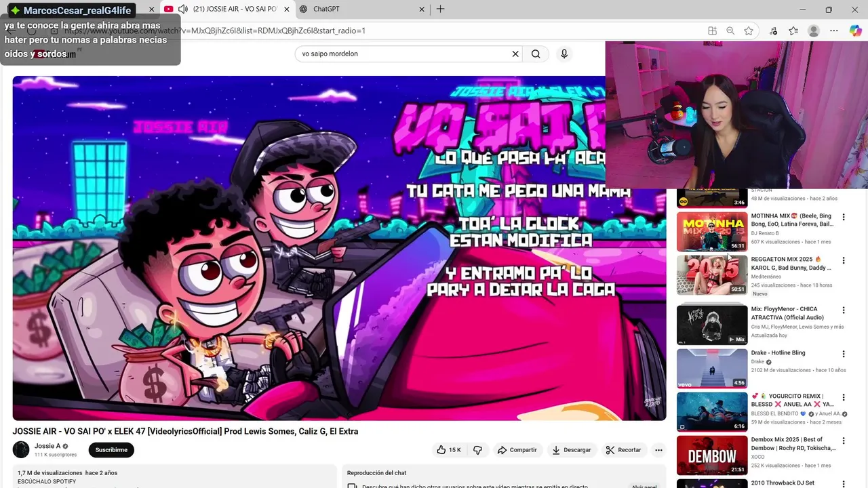Click 'DJ Renato B' channel name

765,233
